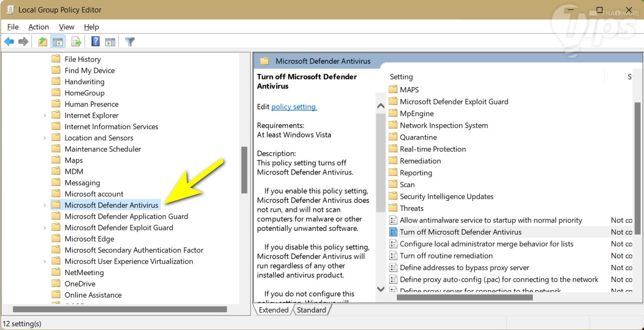
Task: Click the policy setting link
Action: pyautogui.click(x=294, y=107)
